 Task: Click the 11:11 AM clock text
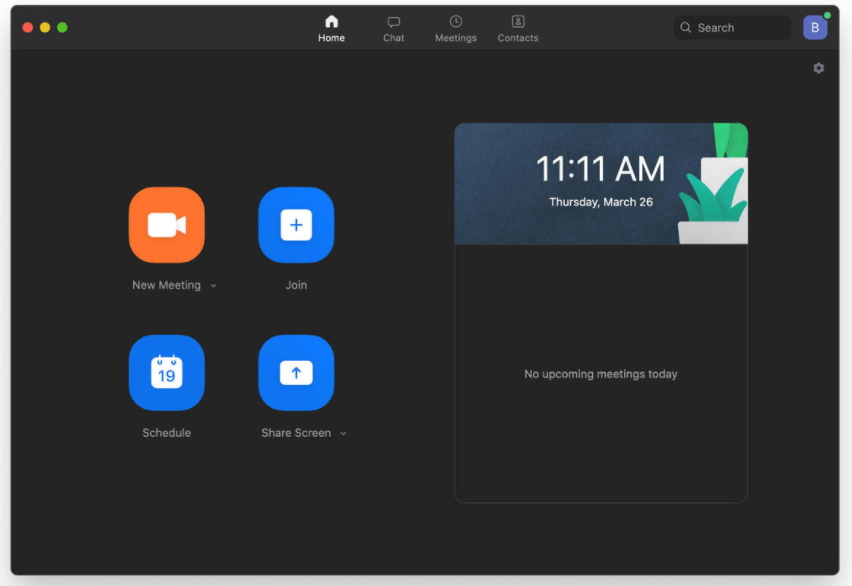[600, 169]
